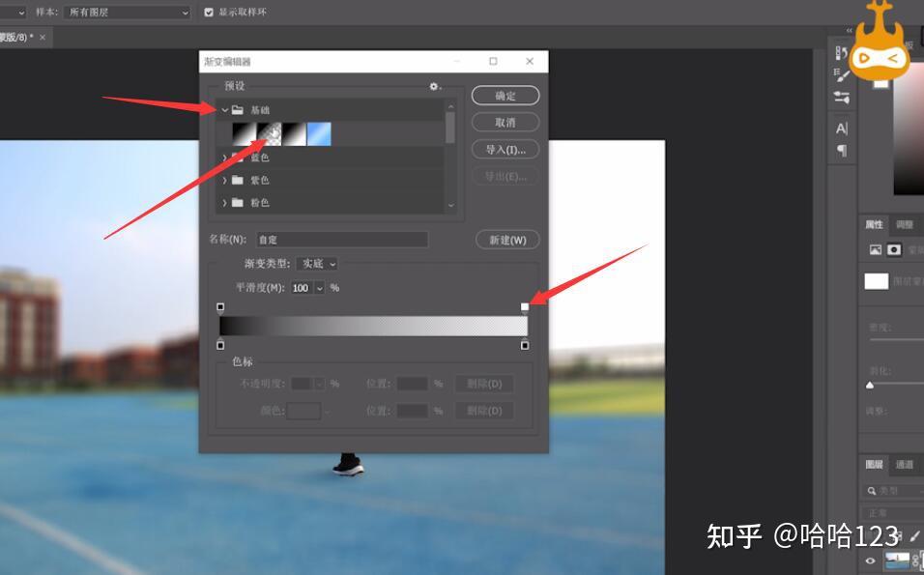Open the Paragraph panel icon
Screen dimensions: 924x575
point(842,150)
